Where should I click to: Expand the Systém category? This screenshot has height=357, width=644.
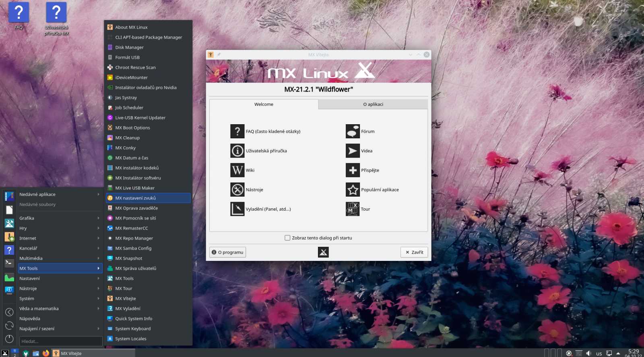click(60, 298)
